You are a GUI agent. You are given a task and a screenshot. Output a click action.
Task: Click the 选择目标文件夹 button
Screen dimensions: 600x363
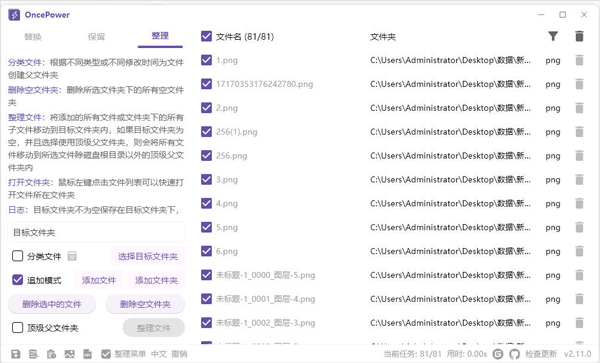pos(148,256)
